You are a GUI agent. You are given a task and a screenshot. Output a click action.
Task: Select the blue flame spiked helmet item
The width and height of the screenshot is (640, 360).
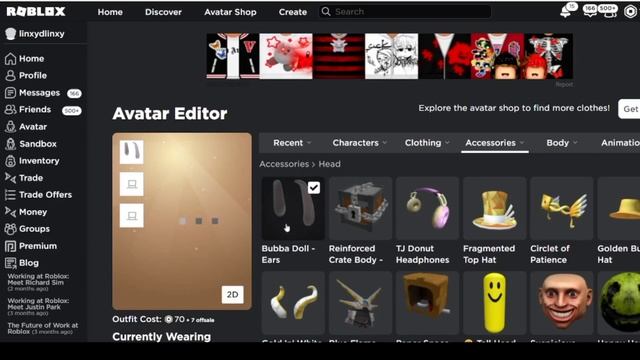pos(360,303)
